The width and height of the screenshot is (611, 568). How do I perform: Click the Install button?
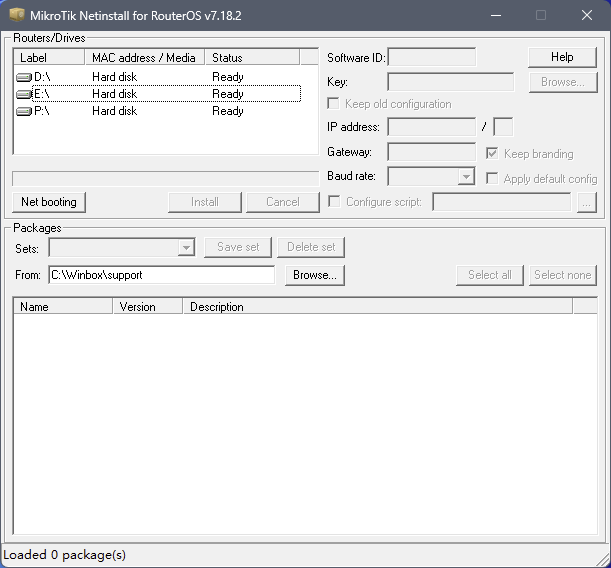[x=205, y=202]
